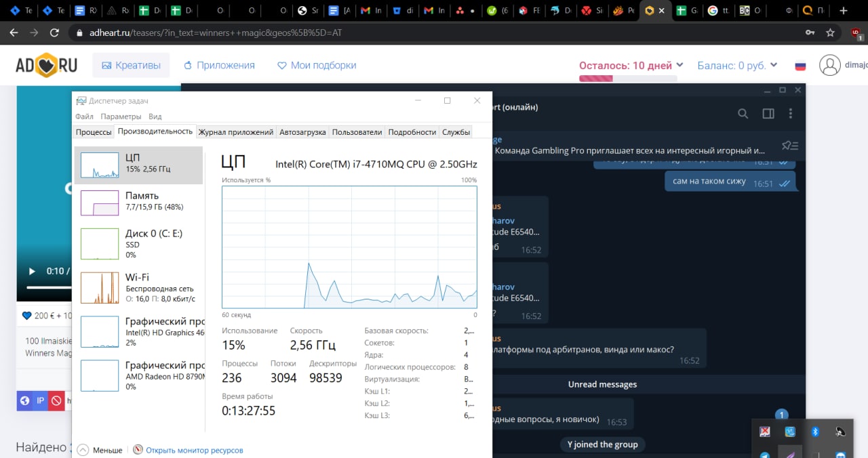Toggle Telegram side panel icon
868x458 pixels.
pos(768,114)
